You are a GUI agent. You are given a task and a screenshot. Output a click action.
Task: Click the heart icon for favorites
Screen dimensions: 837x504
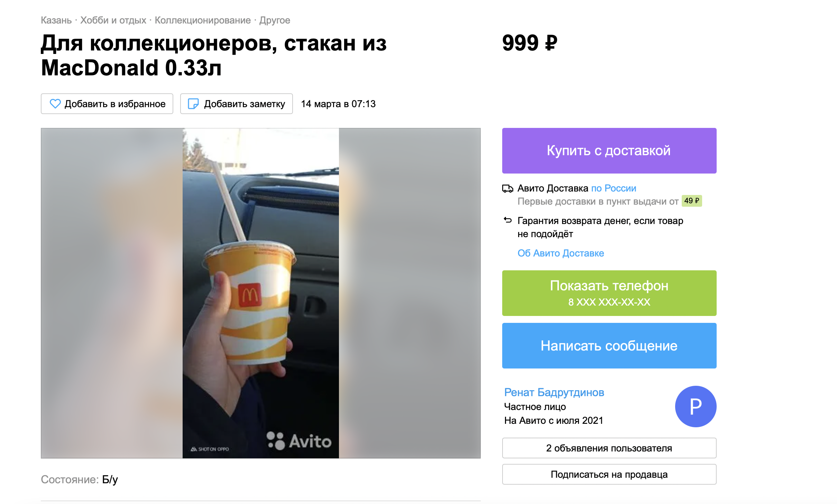coord(55,104)
